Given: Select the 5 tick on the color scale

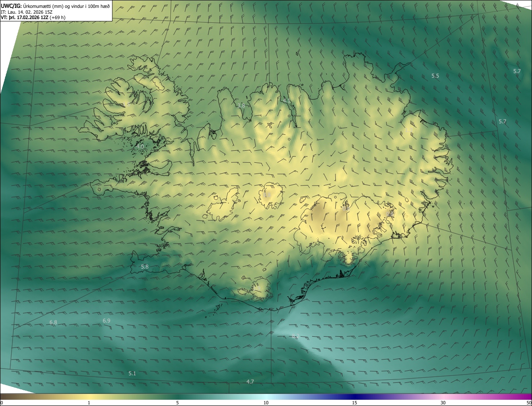Looking at the screenshot, I should (177, 403).
